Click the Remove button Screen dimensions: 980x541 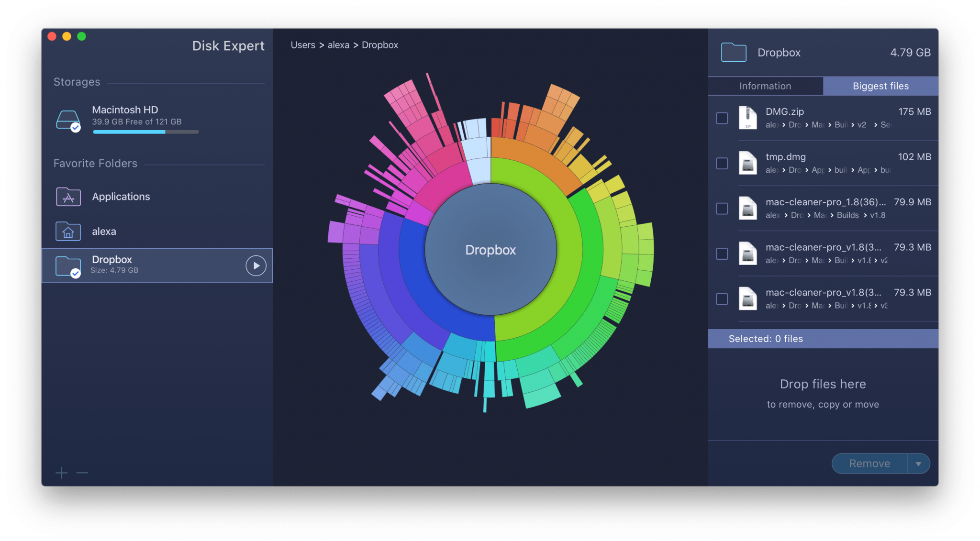(x=869, y=463)
